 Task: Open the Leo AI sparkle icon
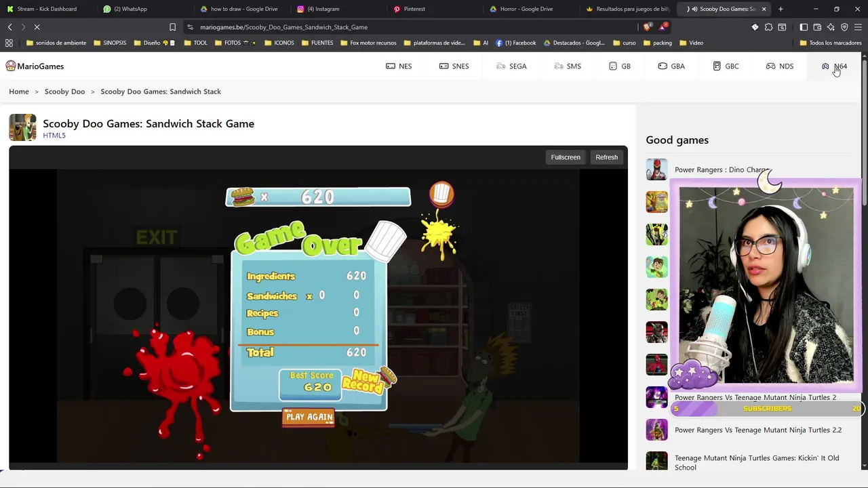831,27
